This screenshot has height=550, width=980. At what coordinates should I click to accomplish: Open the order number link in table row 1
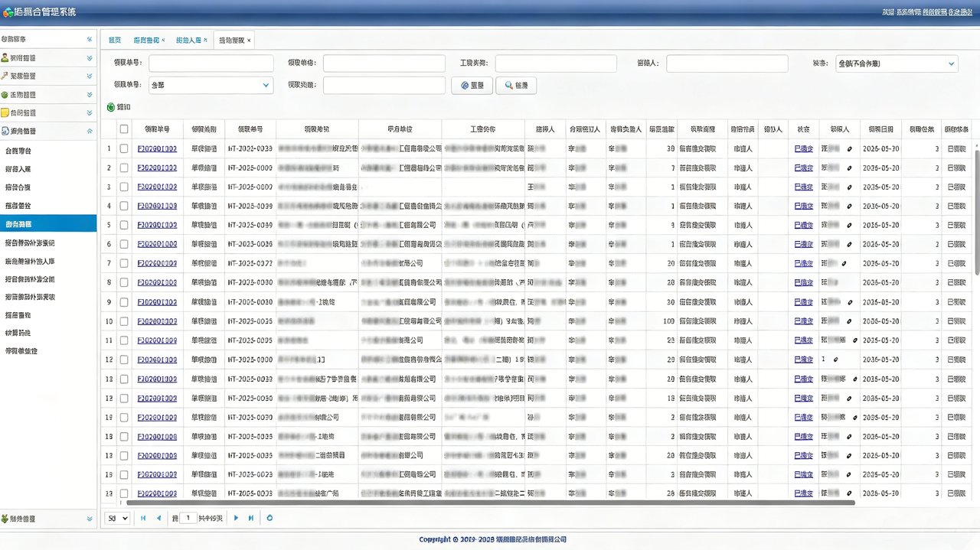pos(157,148)
